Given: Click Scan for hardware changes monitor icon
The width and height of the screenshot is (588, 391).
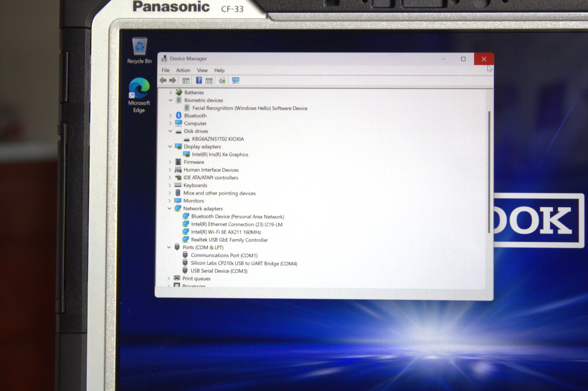Looking at the screenshot, I should [x=236, y=80].
